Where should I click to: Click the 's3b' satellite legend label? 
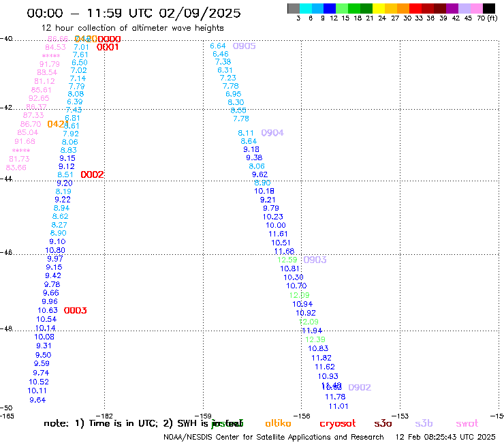(424, 423)
